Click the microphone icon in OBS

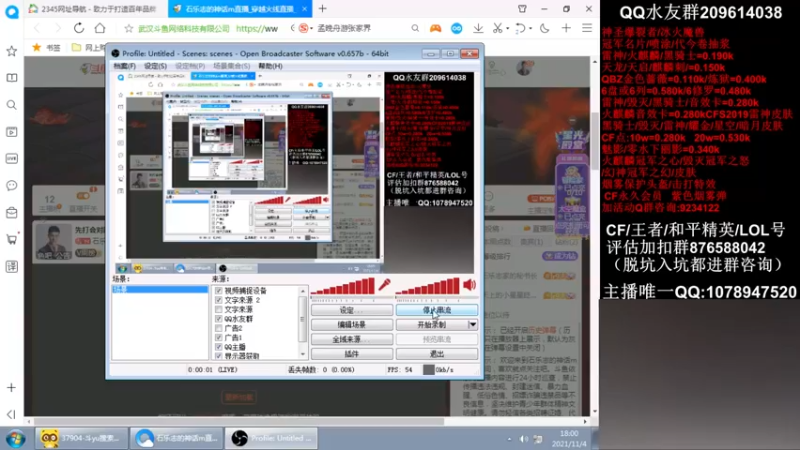point(384,285)
